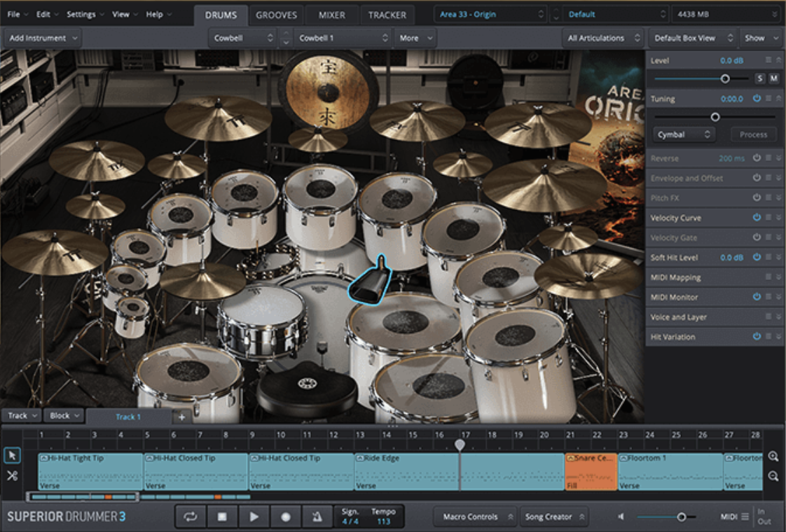Open the View menu

[125, 15]
